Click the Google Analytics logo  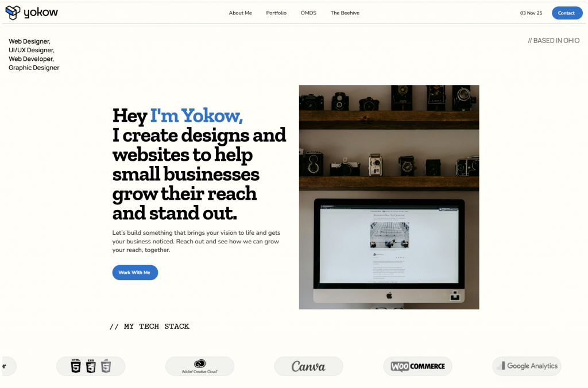527,366
